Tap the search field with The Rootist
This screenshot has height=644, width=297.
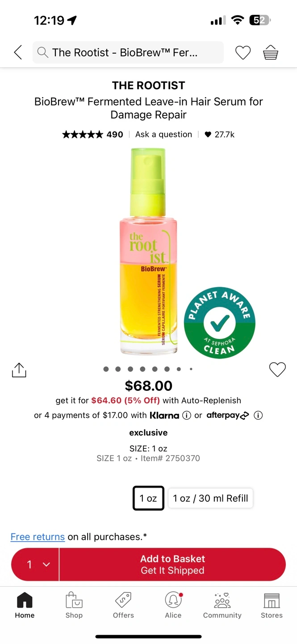[128, 53]
